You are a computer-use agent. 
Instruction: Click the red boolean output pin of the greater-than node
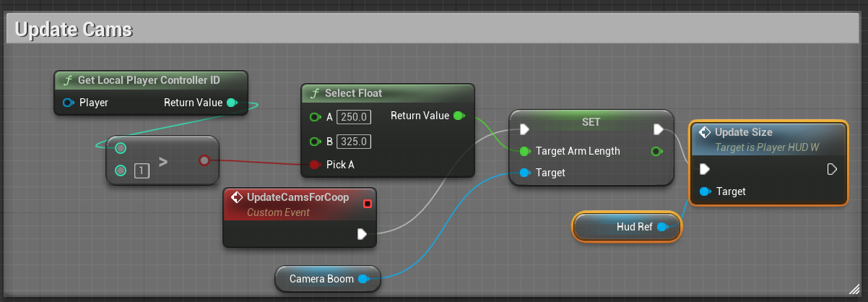204,160
